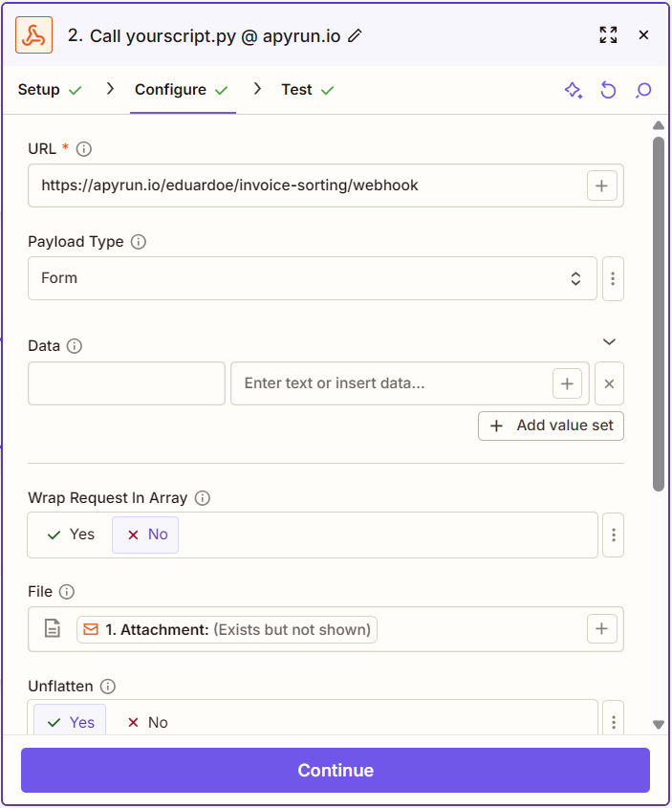
Task: Open the three-dot menu beside Wrap Request
Action: 613,535
